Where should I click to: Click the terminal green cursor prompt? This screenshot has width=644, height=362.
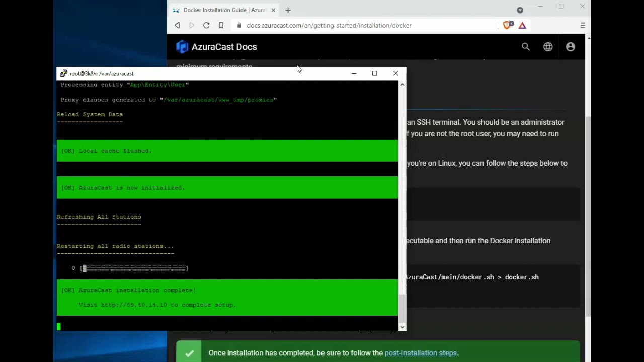click(x=59, y=327)
